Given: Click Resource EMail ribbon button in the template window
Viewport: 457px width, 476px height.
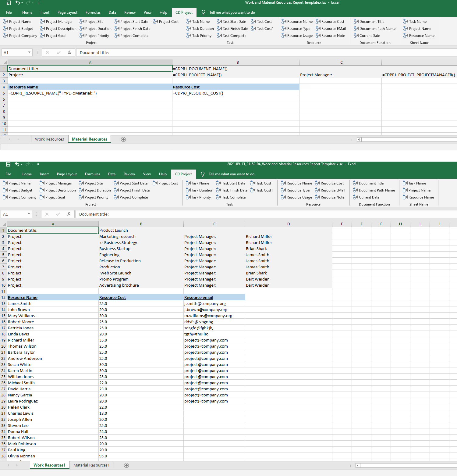Looking at the screenshot, I should tap(331, 29).
